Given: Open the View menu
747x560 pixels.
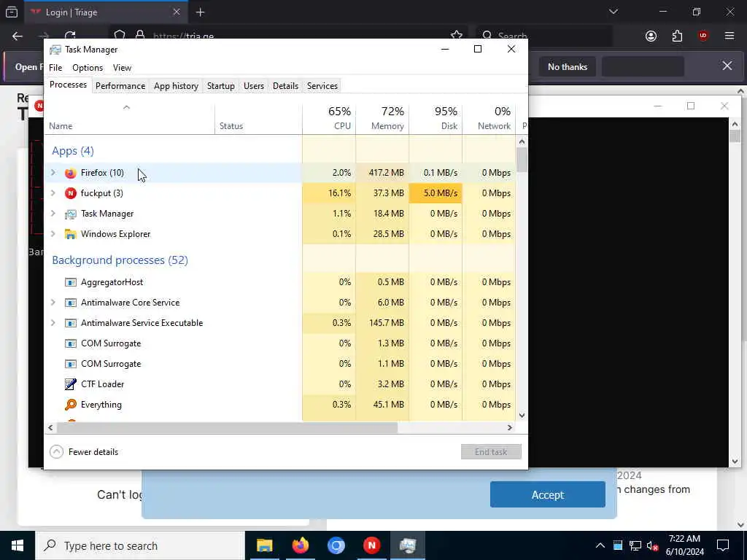Looking at the screenshot, I should click(x=122, y=68).
